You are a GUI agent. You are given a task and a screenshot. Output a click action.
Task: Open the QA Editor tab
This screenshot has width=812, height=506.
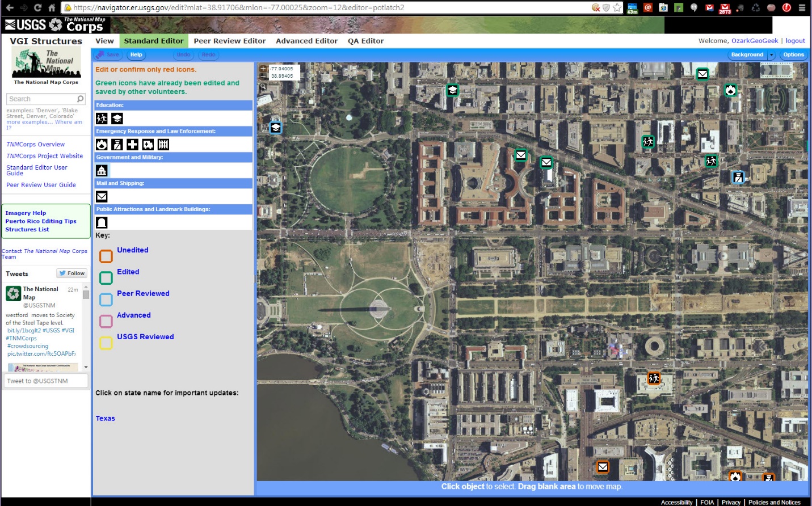tap(365, 41)
